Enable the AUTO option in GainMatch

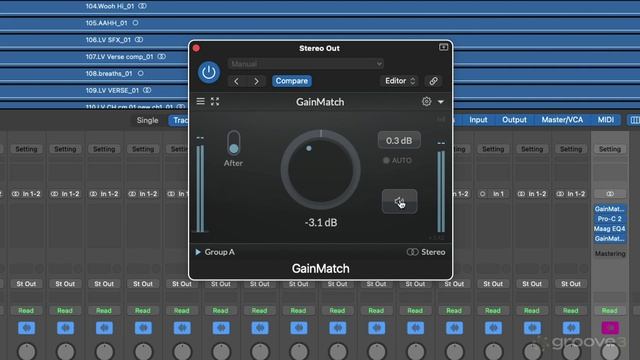click(x=397, y=160)
